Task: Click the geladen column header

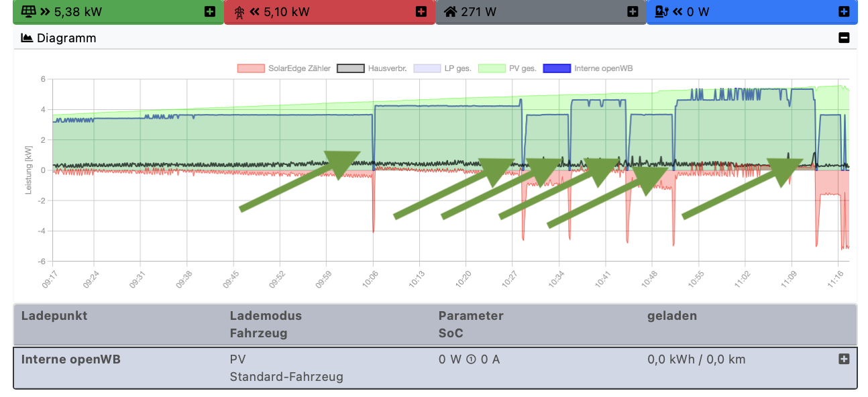Action: click(672, 316)
